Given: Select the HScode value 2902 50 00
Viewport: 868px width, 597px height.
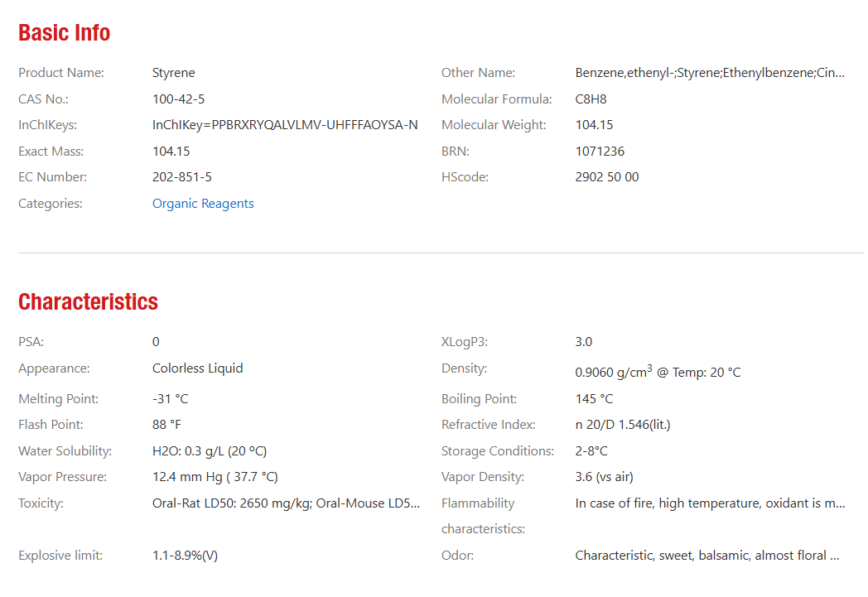Looking at the screenshot, I should (607, 177).
